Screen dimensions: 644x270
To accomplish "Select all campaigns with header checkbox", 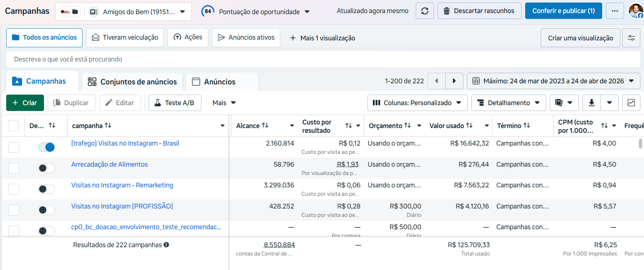I will (x=13, y=126).
